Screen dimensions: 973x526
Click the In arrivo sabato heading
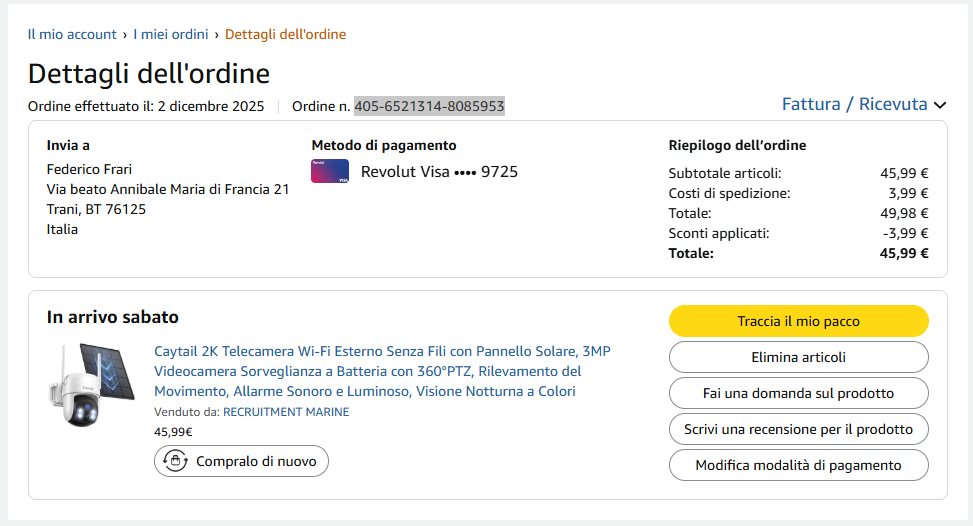(113, 317)
